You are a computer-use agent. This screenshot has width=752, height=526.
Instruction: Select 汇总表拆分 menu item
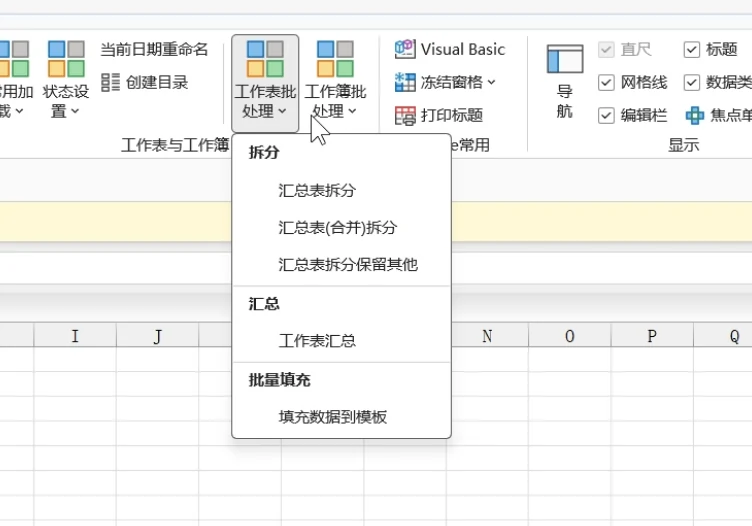pyautogui.click(x=341, y=190)
